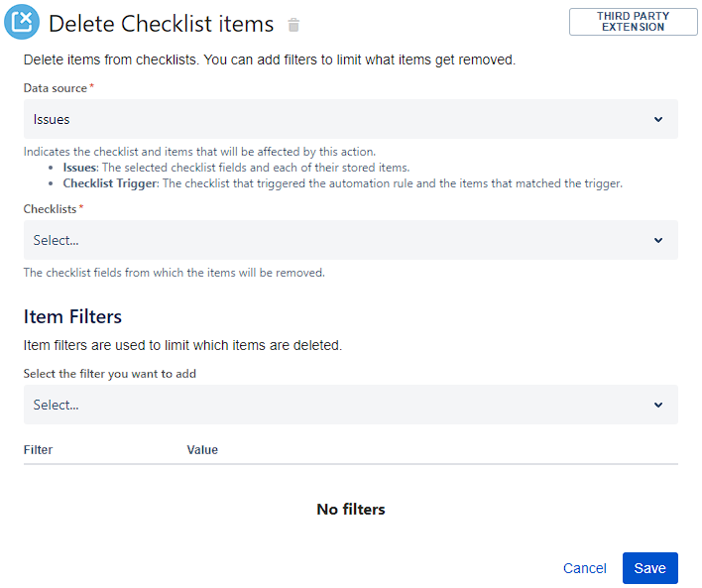Click the Value column header
The width and height of the screenshot is (702, 588).
(202, 450)
